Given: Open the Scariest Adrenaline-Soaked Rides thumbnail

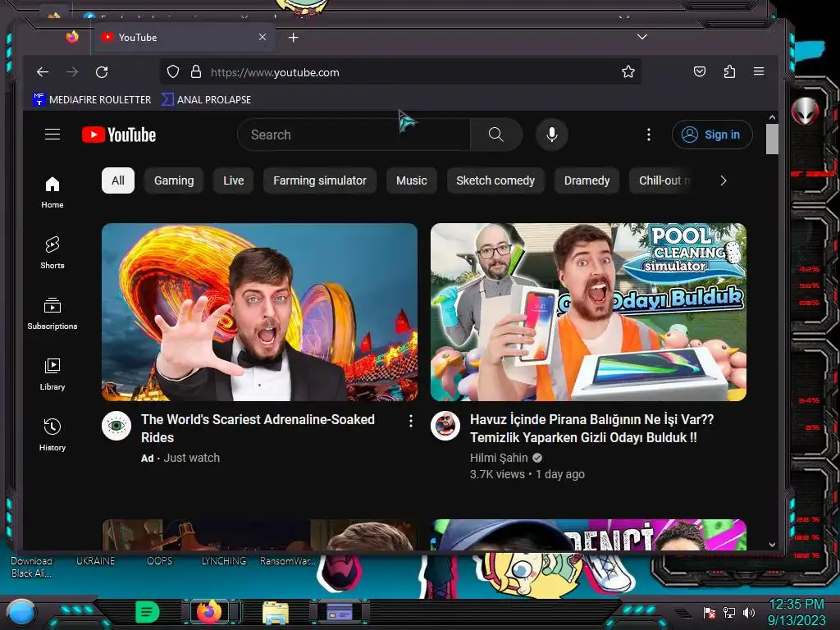Looking at the screenshot, I should (x=259, y=312).
